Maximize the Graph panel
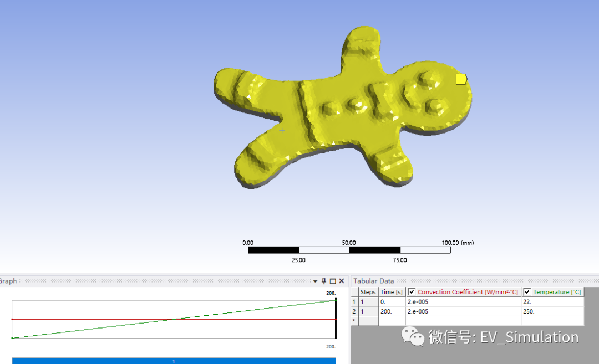The height and width of the screenshot is (364, 599). (x=333, y=281)
